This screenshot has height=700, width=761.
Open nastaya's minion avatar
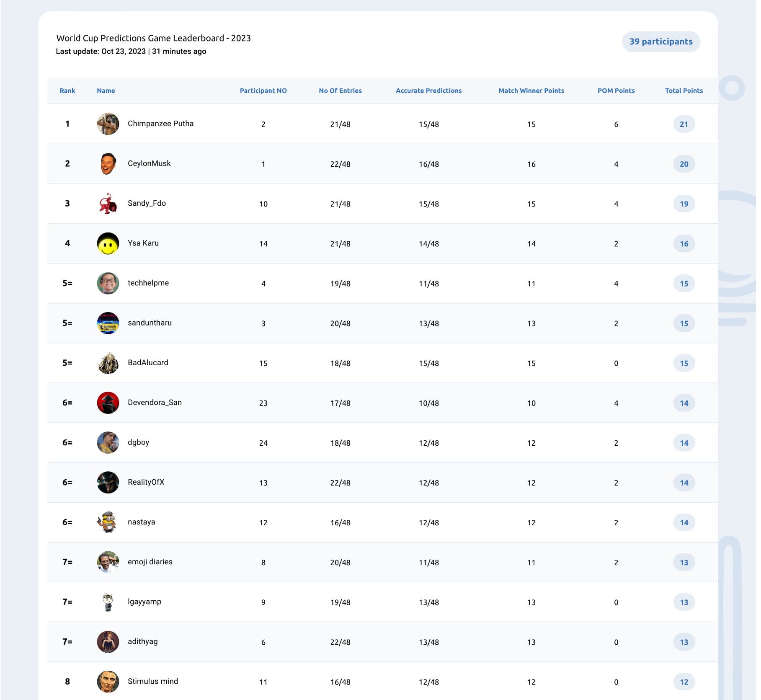coord(108,522)
